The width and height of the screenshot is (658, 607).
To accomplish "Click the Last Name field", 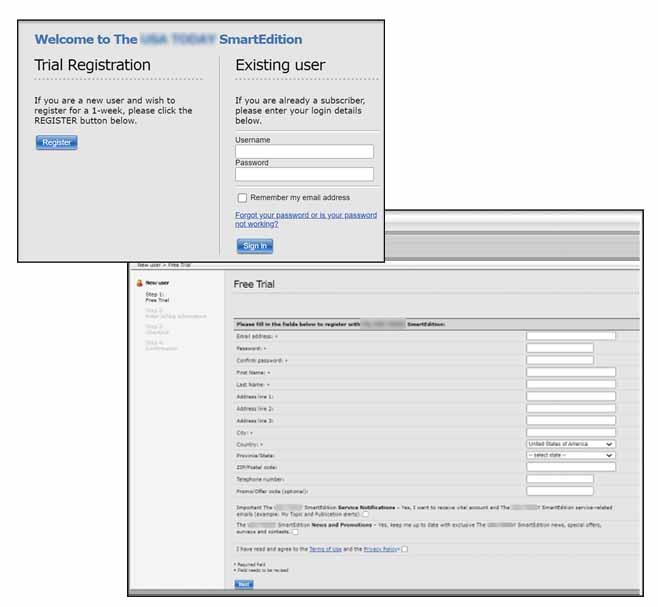I will point(571,384).
